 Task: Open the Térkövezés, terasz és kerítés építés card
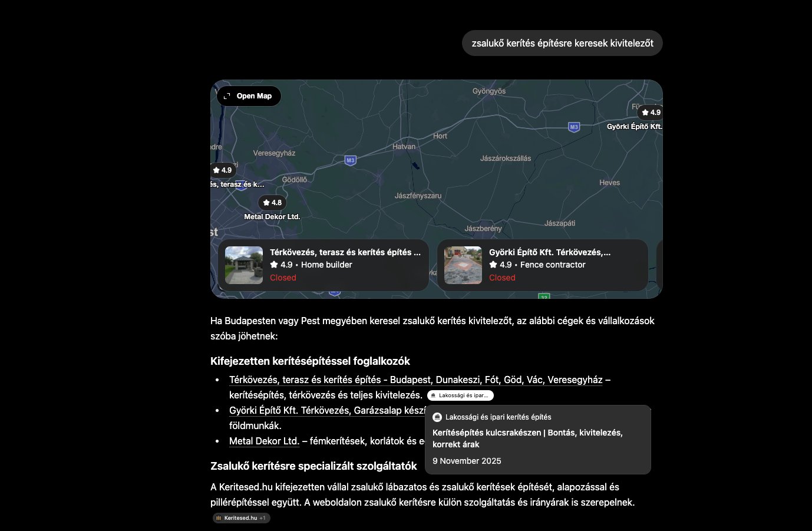click(324, 265)
